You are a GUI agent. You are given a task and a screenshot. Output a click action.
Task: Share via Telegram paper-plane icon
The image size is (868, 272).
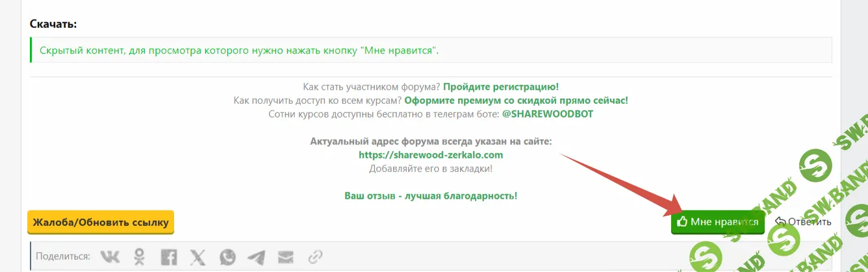(257, 257)
